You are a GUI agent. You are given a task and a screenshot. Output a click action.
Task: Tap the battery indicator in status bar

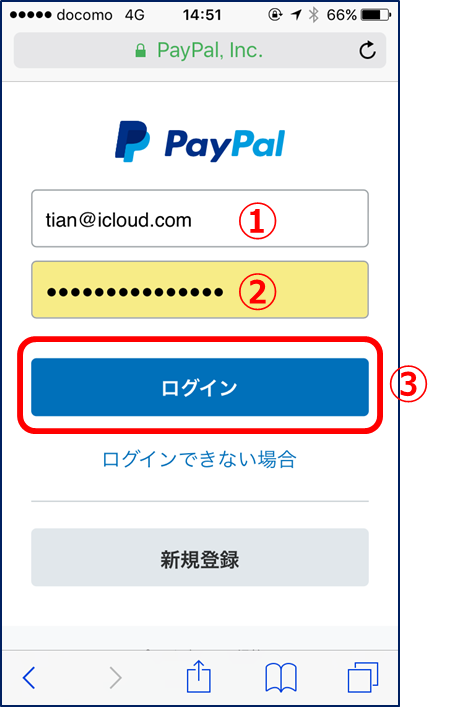tap(377, 15)
